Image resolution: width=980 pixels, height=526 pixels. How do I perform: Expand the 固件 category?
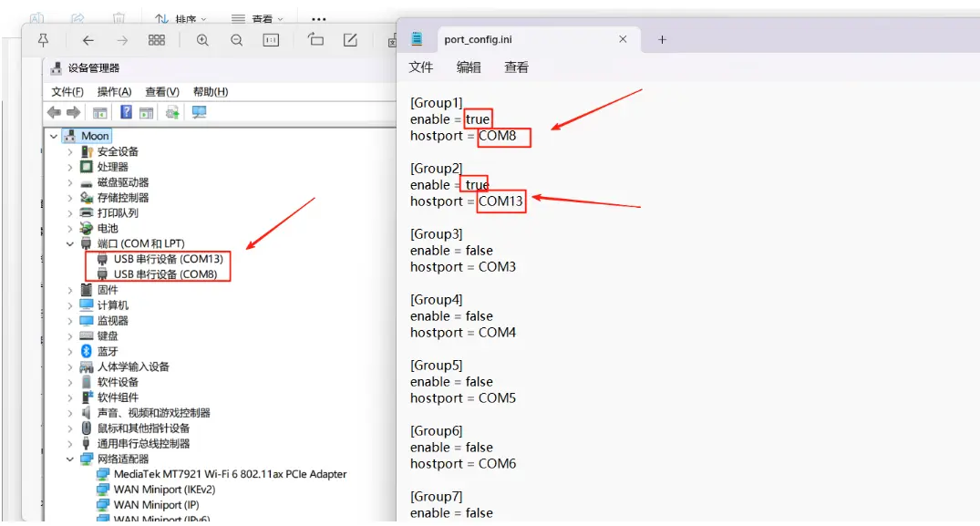pyautogui.click(x=70, y=290)
